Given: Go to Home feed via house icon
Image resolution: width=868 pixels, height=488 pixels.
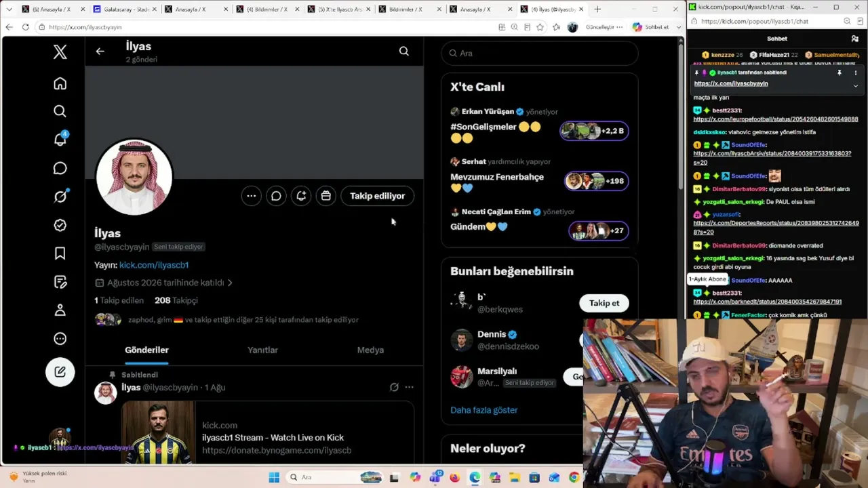Looking at the screenshot, I should (60, 83).
